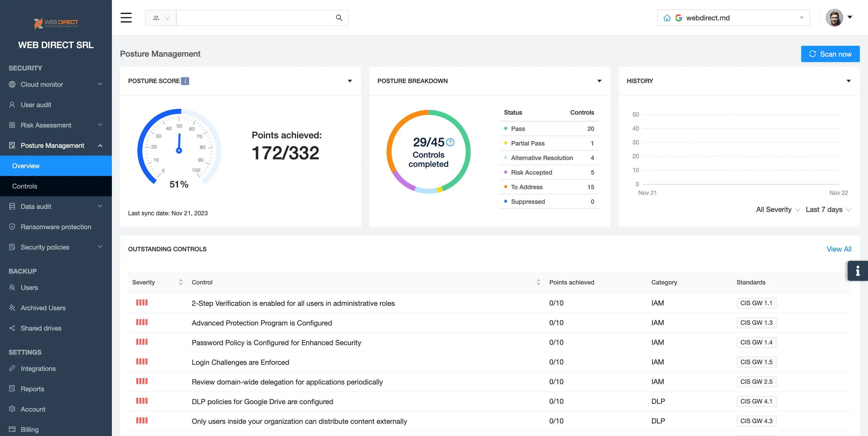Open the Reports section

pos(32,389)
